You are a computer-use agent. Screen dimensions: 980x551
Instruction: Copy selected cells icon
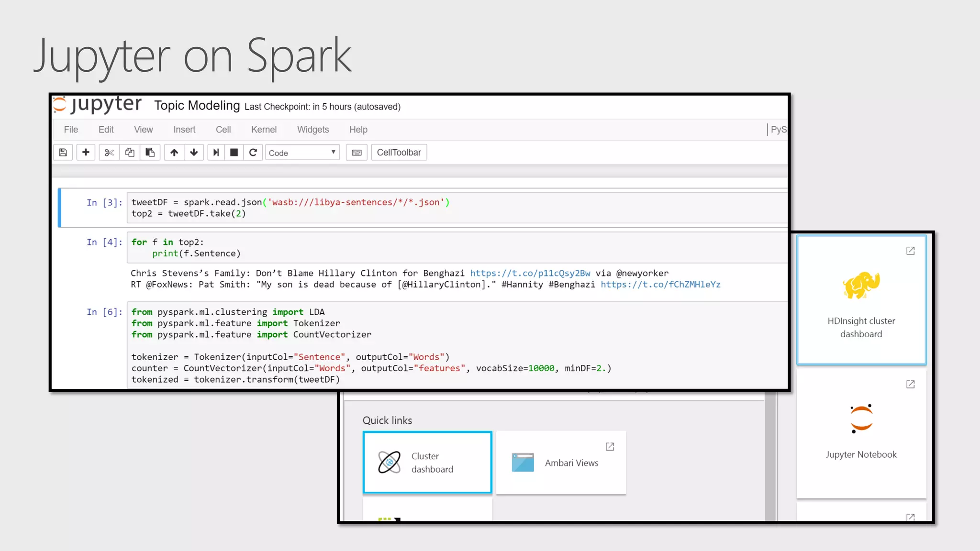pyautogui.click(x=130, y=153)
